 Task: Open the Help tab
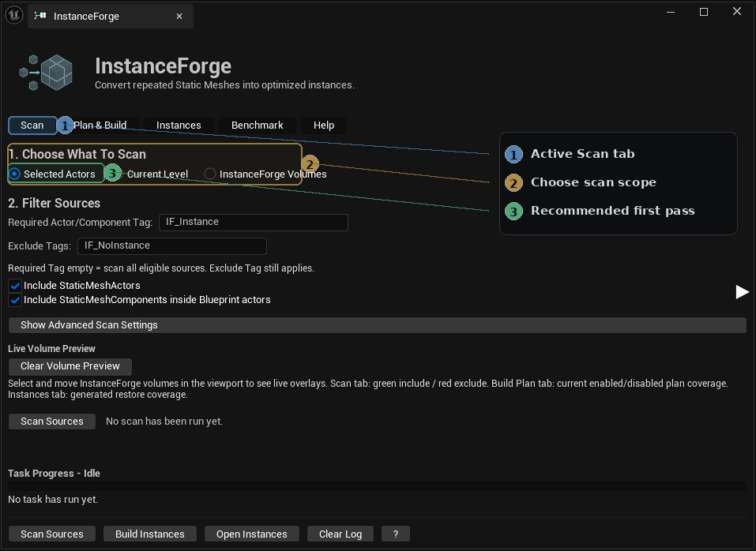tap(324, 126)
